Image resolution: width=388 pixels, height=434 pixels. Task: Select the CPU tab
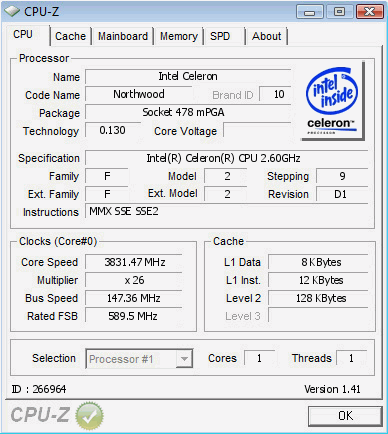(27, 35)
